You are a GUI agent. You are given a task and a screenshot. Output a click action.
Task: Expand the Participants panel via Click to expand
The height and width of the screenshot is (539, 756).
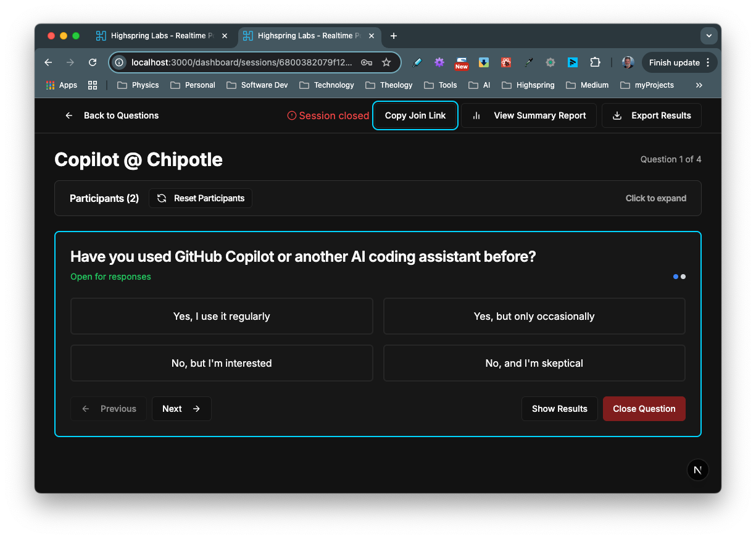coord(655,198)
